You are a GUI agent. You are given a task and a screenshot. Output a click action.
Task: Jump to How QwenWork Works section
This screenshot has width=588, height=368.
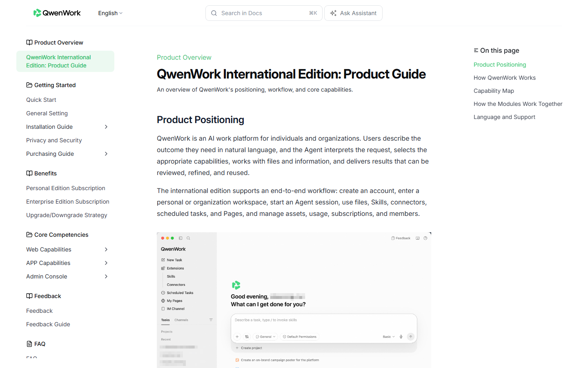[505, 78]
